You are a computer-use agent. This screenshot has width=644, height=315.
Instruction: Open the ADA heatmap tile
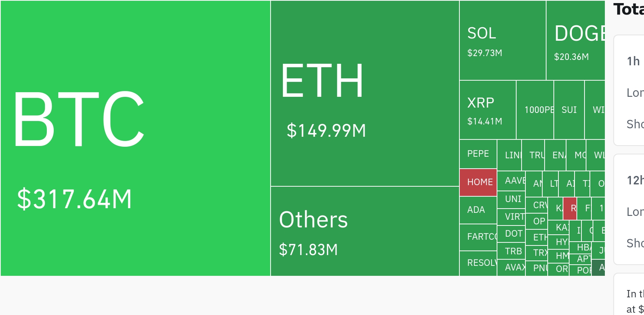pyautogui.click(x=478, y=210)
